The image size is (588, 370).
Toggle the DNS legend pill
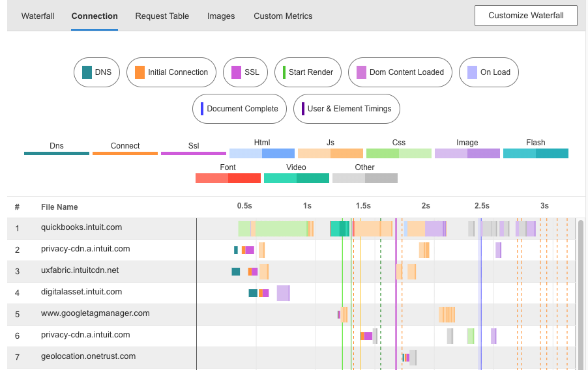(96, 72)
